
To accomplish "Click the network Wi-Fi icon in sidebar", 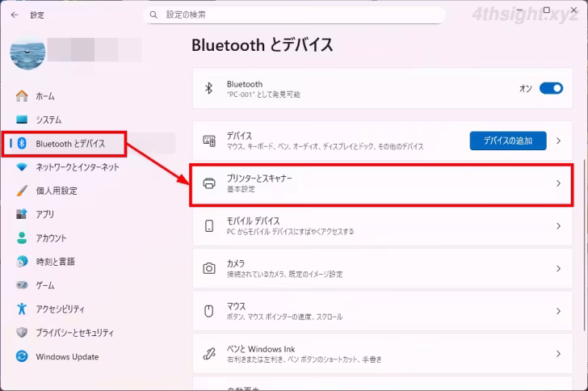I will pos(22,167).
